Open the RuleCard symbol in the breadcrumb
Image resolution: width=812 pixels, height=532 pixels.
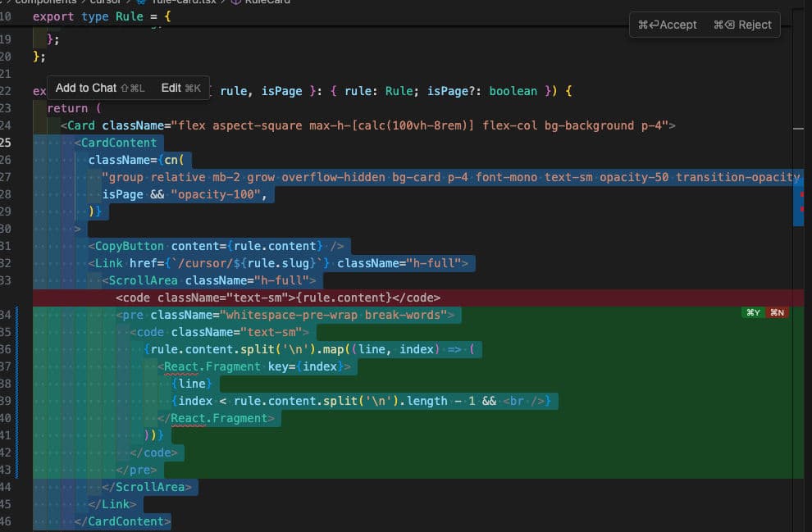267,2
